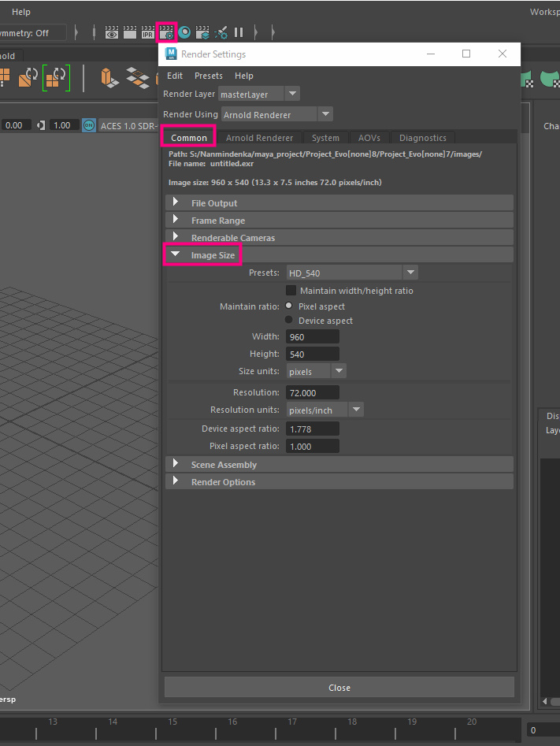Viewport: 560px width, 746px height.
Task: Open the Help menu in Render Settings
Action: (x=243, y=76)
